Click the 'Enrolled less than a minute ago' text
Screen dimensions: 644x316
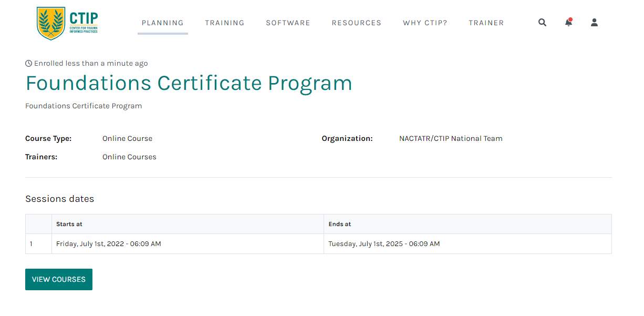(91, 64)
